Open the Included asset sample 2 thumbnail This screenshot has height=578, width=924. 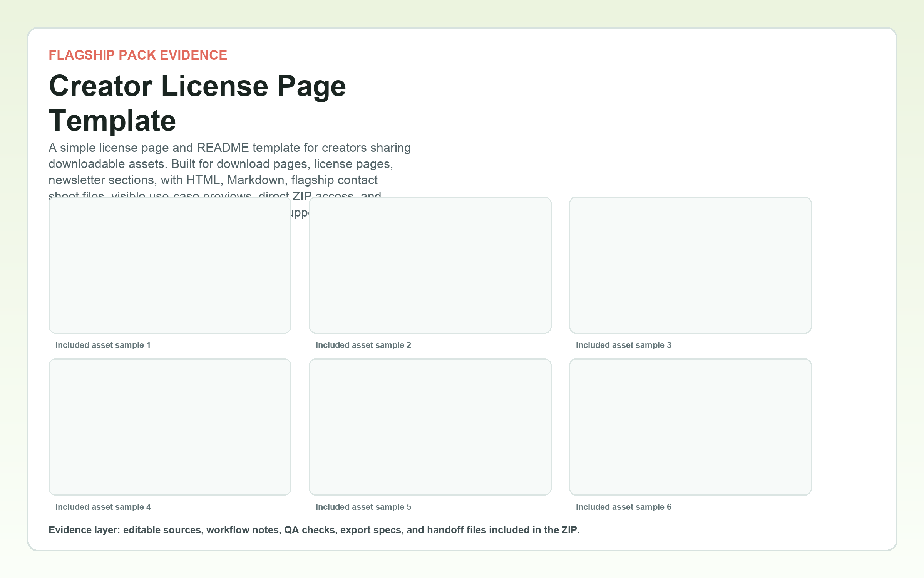(x=430, y=265)
